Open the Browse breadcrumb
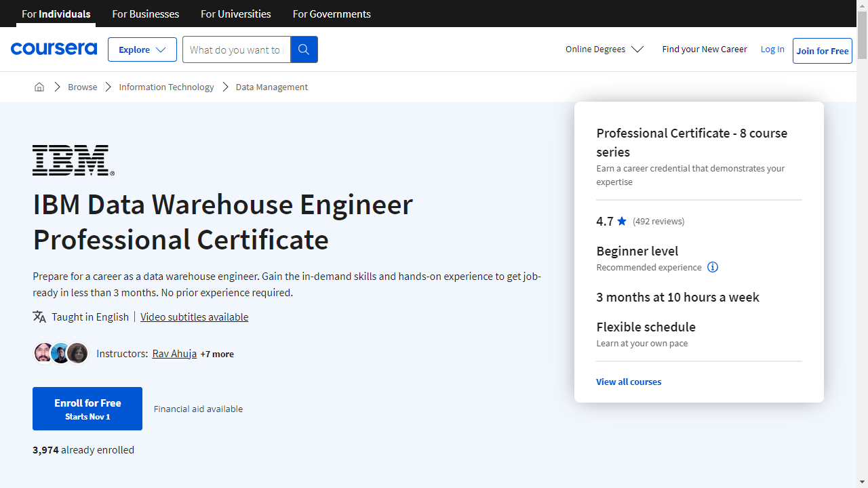The height and width of the screenshot is (488, 868). tap(83, 87)
